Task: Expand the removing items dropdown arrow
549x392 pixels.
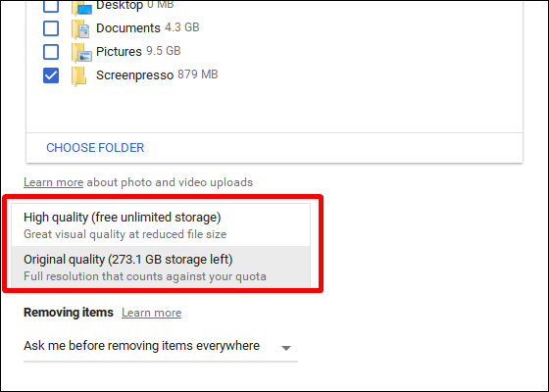Action: tap(286, 348)
